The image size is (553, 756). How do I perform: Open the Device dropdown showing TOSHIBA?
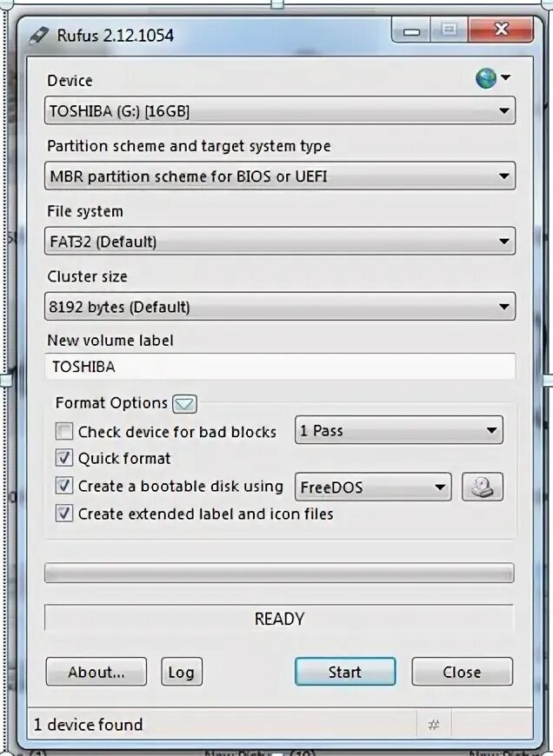coord(279,111)
